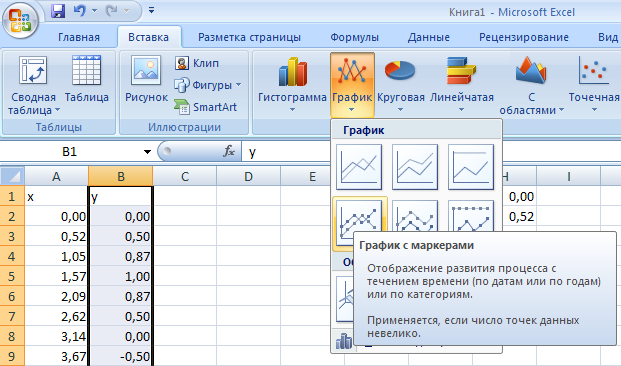Click the Insert Function fx button
This screenshot has height=366, width=621.
pyautogui.click(x=229, y=151)
